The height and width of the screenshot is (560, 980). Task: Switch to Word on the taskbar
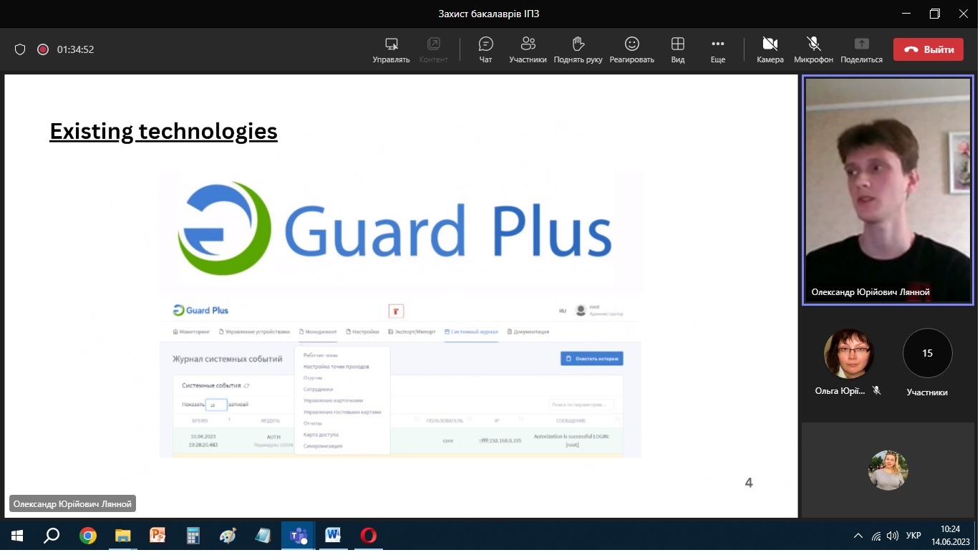coord(333,536)
